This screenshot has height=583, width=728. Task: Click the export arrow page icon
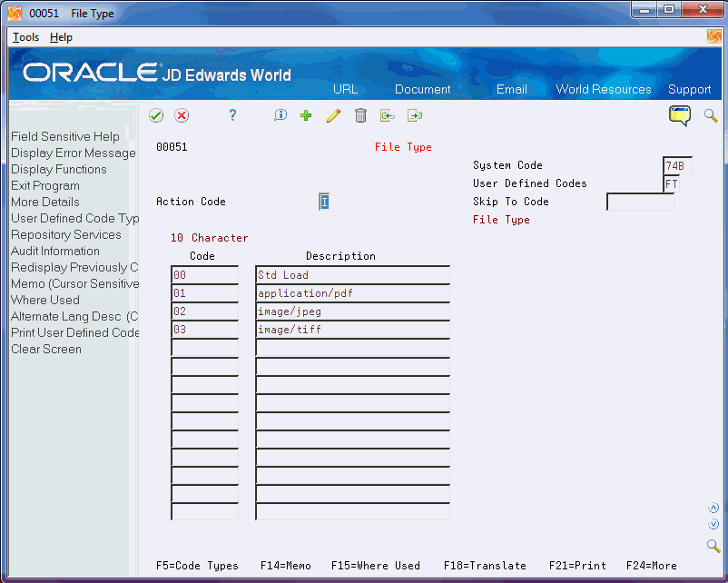tap(415, 115)
